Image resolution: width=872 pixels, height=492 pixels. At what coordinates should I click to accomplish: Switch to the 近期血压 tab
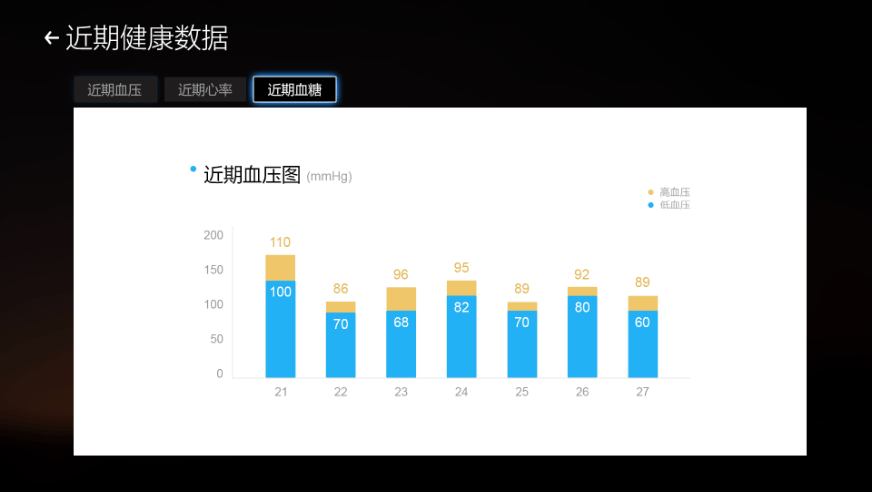(114, 90)
